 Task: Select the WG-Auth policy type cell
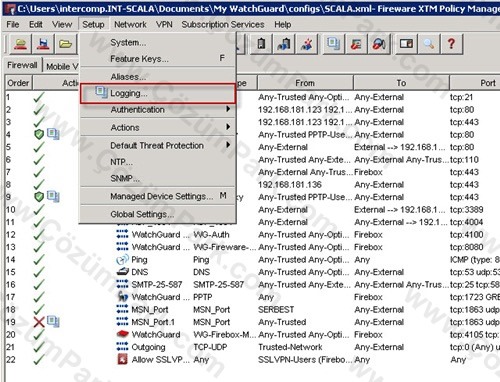(x=211, y=234)
